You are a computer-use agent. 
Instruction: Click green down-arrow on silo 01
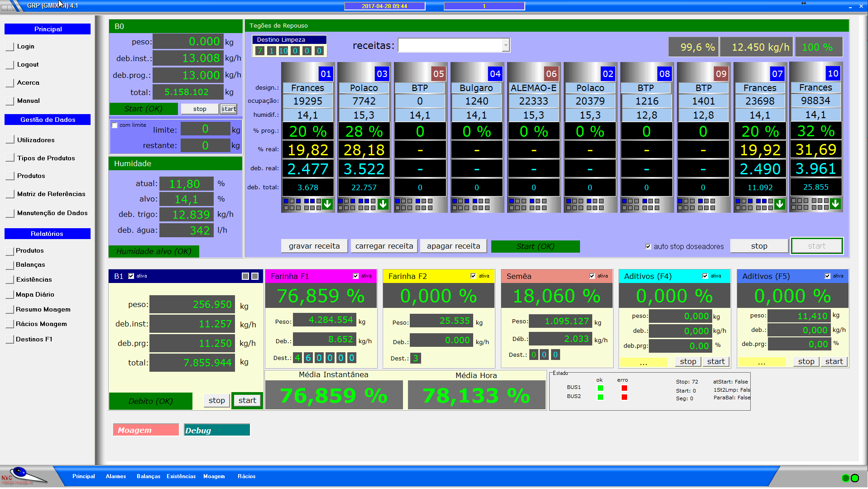tap(327, 204)
